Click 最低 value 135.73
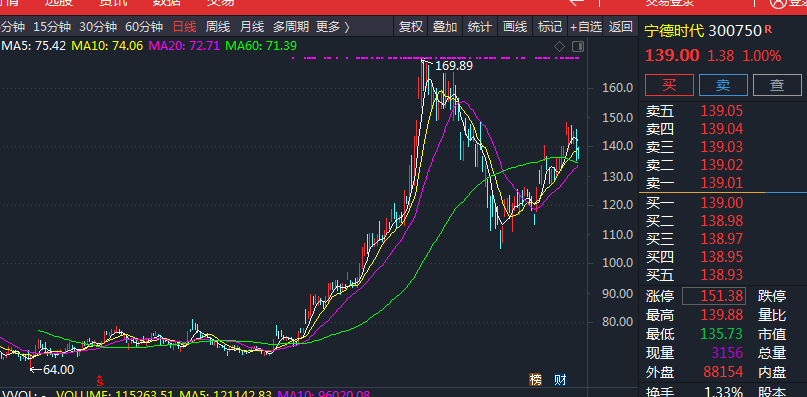 point(722,334)
